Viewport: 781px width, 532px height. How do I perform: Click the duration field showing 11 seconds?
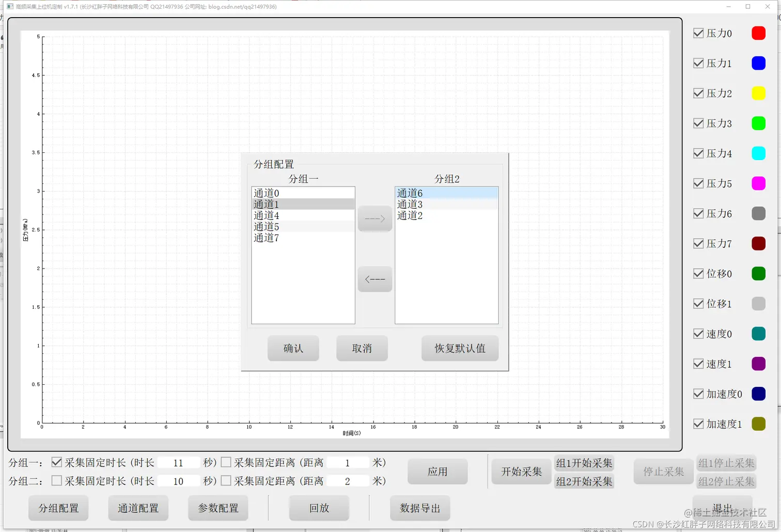coord(178,462)
